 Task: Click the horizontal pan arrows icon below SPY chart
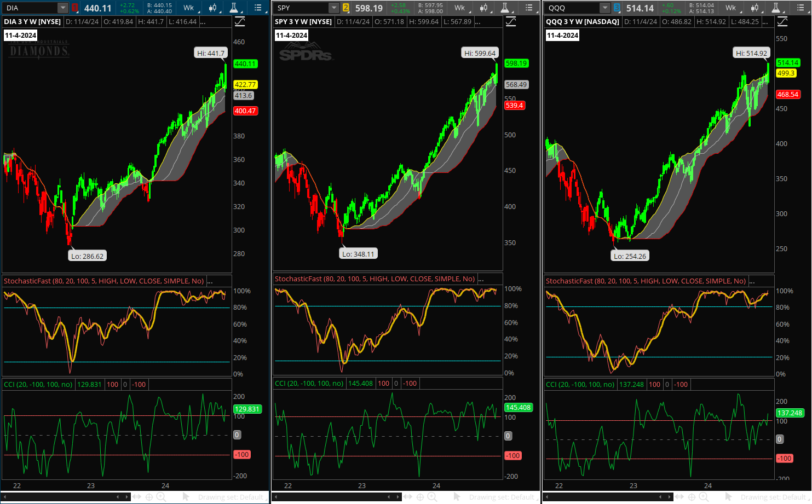pos(408,497)
